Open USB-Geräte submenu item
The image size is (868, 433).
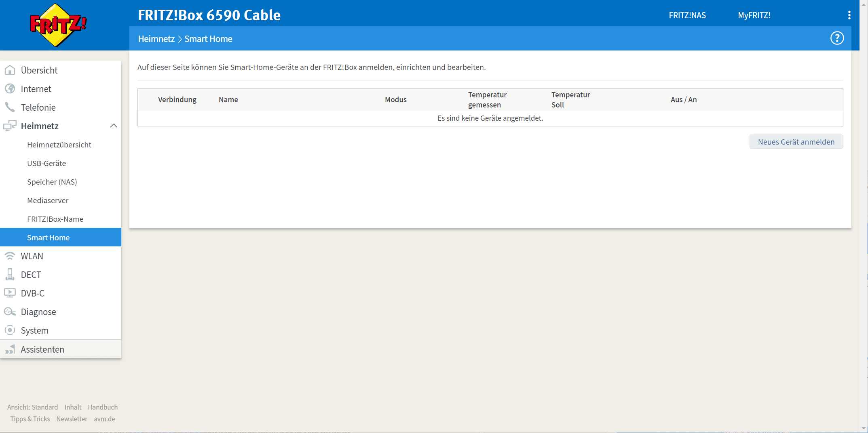point(46,163)
